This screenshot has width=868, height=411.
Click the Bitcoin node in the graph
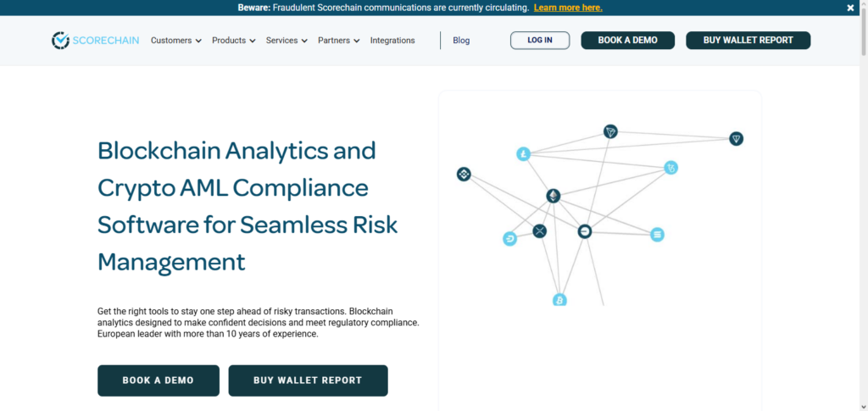(x=559, y=300)
